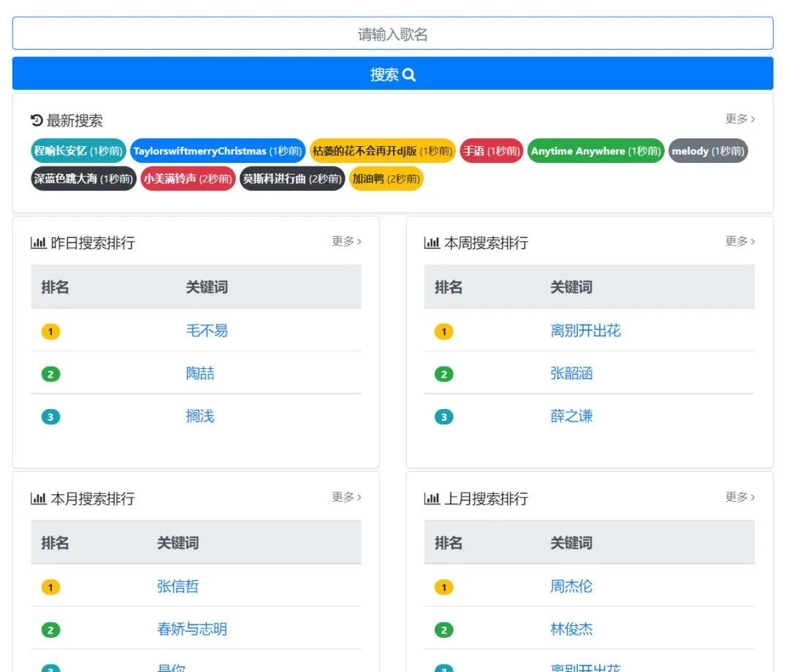
Task: Click 关键词 header in 本周搜索排行 table
Action: pos(571,287)
